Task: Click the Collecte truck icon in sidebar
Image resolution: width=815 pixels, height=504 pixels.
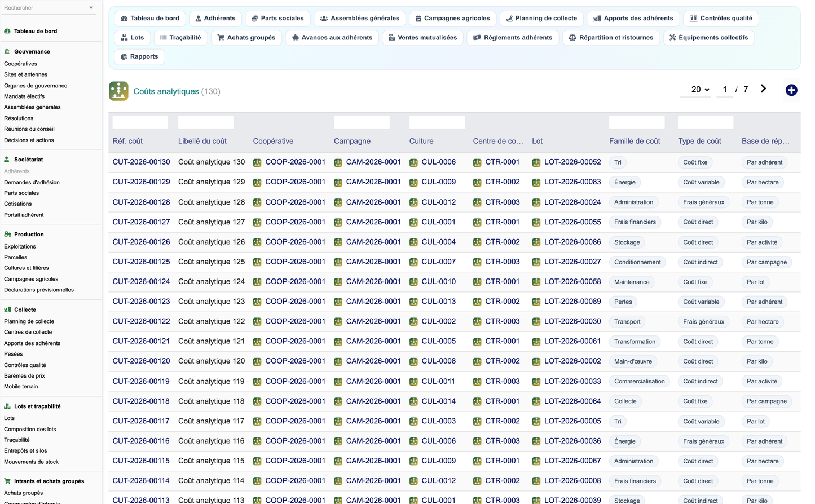Action: (x=7, y=310)
